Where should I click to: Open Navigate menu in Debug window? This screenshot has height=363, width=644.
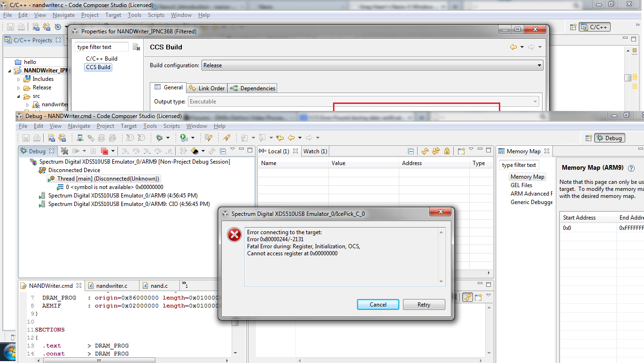[x=79, y=126]
